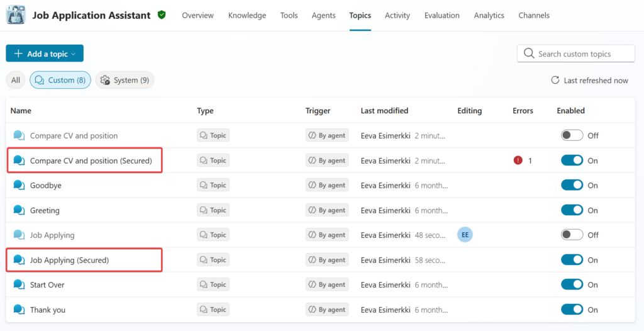Open the Add a topic dropdown
The height and width of the screenshot is (331, 644).
point(45,53)
